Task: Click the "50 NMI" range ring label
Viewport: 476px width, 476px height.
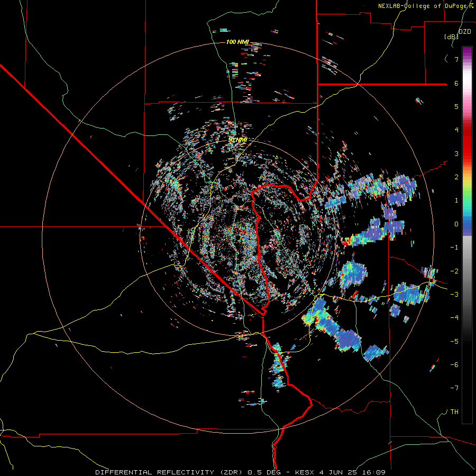Action: [237, 140]
